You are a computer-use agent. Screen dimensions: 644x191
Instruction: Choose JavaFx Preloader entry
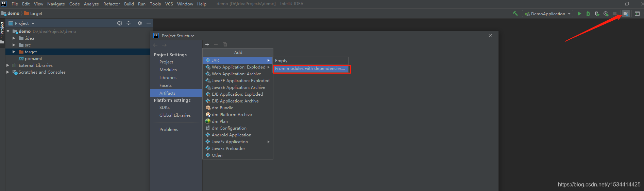[238, 149]
